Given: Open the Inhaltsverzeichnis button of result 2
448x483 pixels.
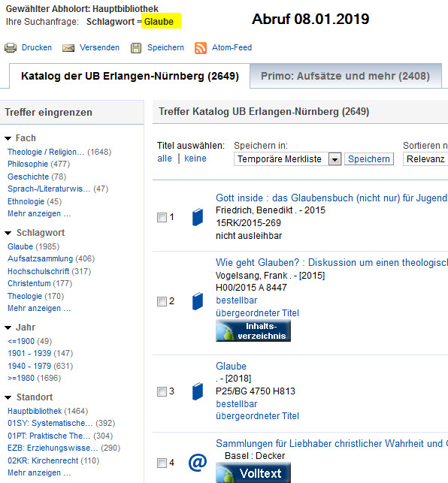Looking at the screenshot, I should pos(253,331).
